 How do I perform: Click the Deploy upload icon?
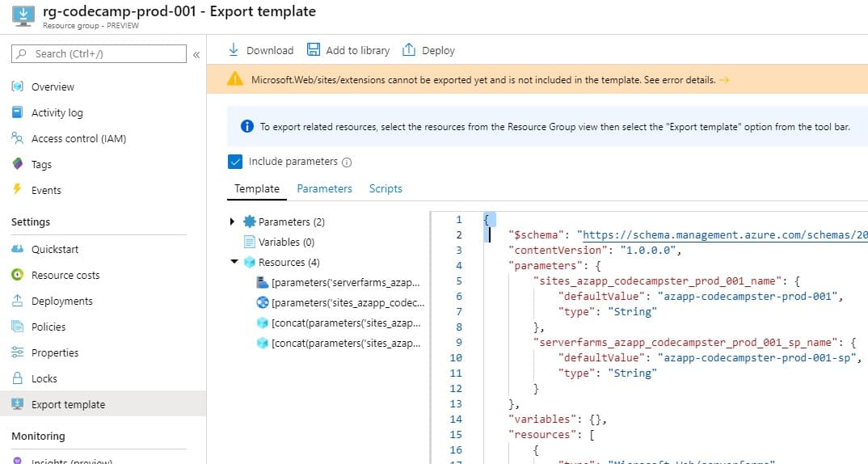pyautogui.click(x=409, y=50)
